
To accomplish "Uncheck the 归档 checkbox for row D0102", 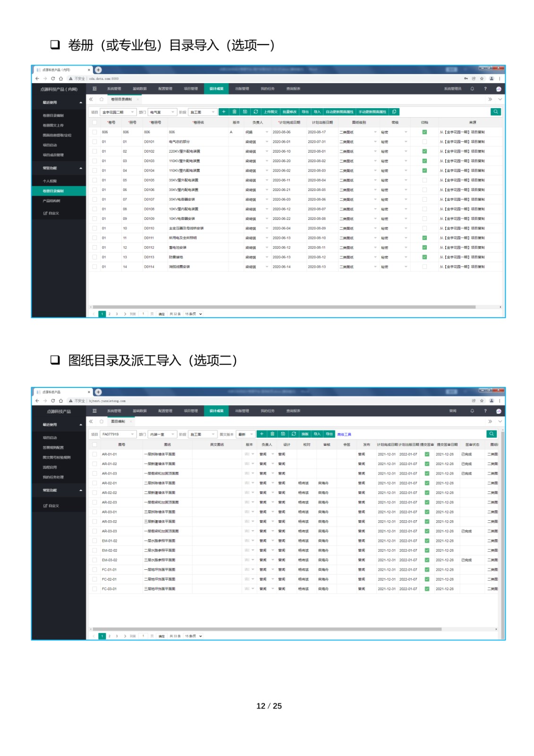I will click(x=424, y=151).
